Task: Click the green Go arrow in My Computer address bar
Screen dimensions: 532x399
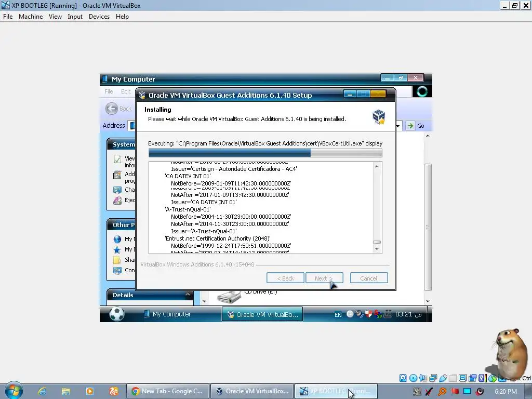Action: 410,126
